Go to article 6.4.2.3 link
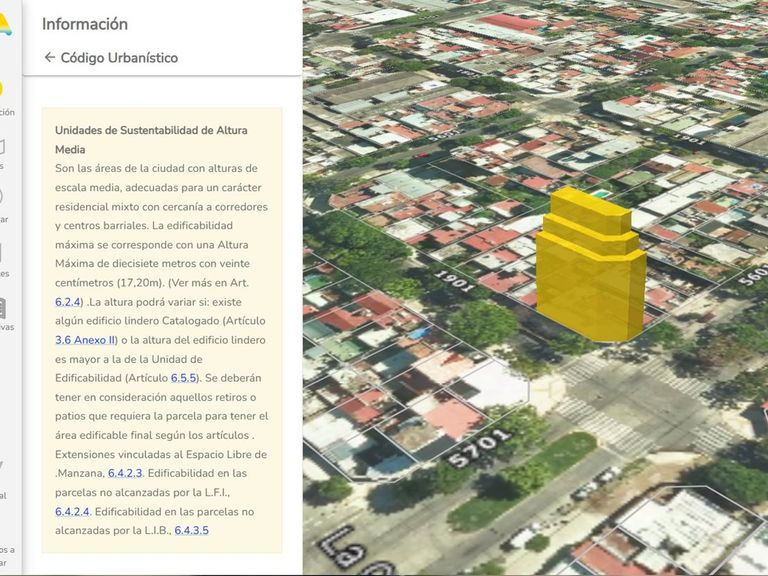This screenshot has height=576, width=768. click(x=125, y=473)
